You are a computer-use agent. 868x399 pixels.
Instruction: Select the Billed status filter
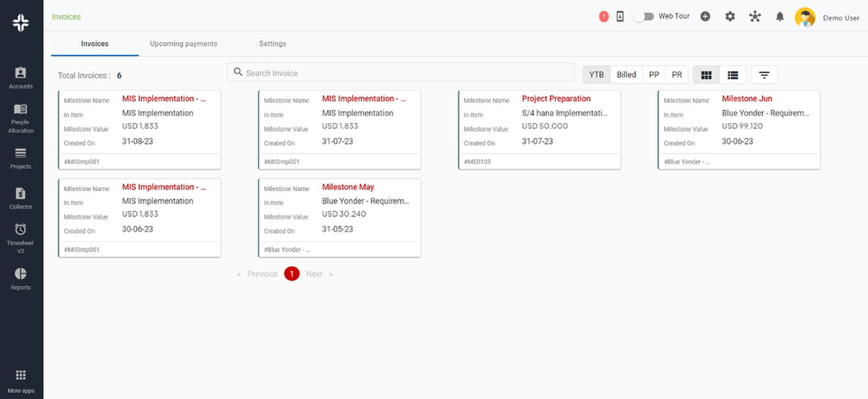click(626, 75)
